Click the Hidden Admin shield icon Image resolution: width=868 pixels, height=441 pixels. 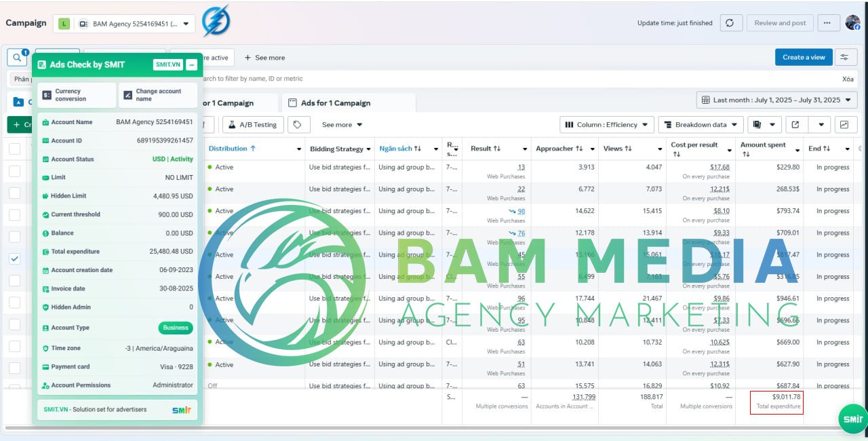pyautogui.click(x=45, y=307)
